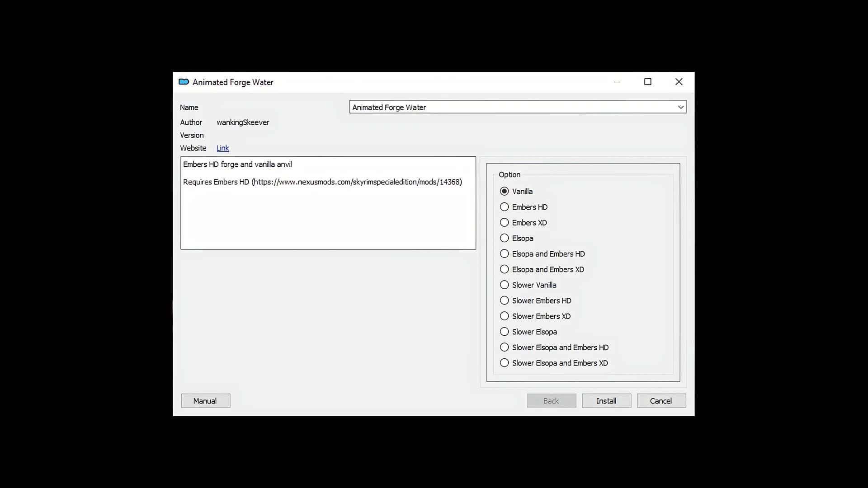Choose Slower Elsopa and Embers XD
Viewport: 868px width, 488px height.
click(504, 363)
